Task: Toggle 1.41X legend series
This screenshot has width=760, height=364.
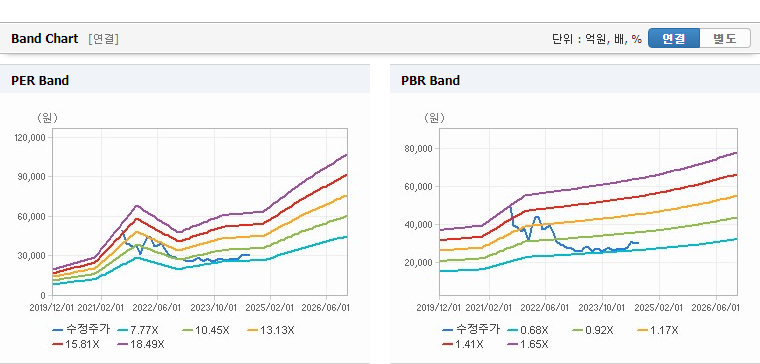Action: click(462, 345)
